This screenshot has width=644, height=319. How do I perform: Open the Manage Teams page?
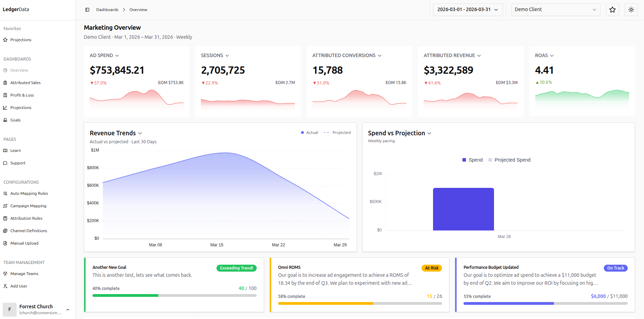coord(24,274)
